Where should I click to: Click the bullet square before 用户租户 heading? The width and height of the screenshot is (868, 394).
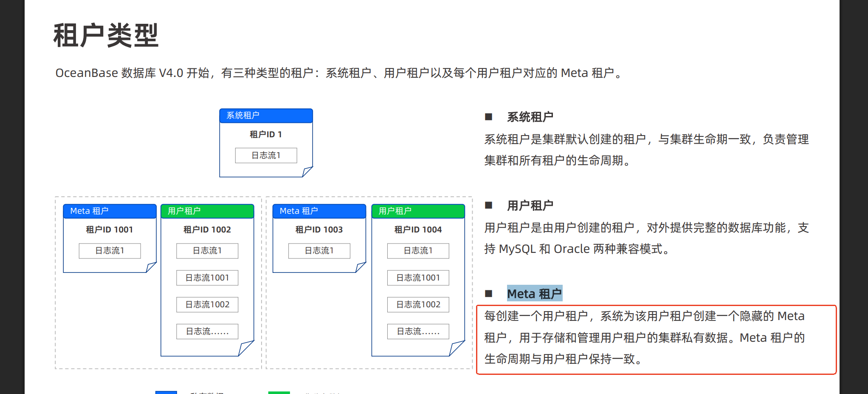click(488, 205)
